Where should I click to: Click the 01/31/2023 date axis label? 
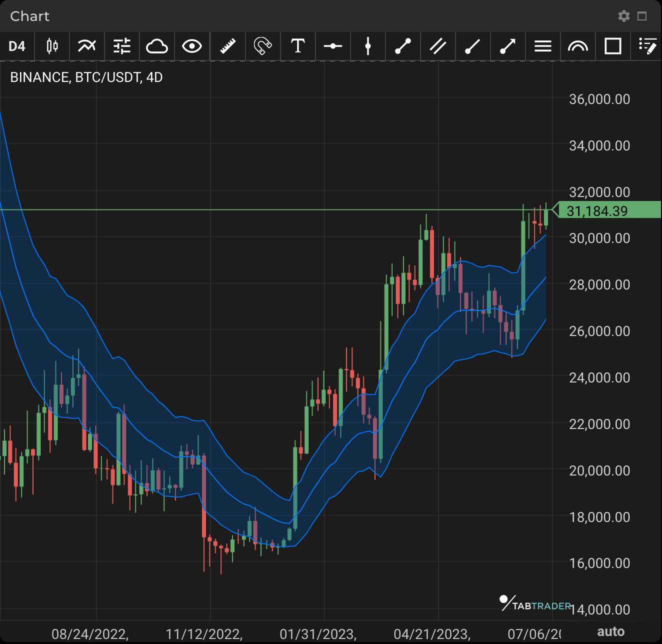(x=318, y=634)
